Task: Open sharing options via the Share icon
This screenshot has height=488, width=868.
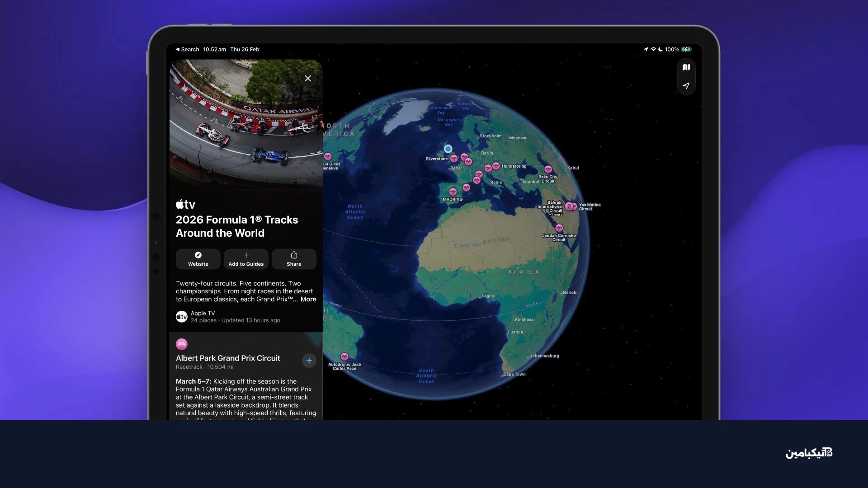Action: point(294,258)
